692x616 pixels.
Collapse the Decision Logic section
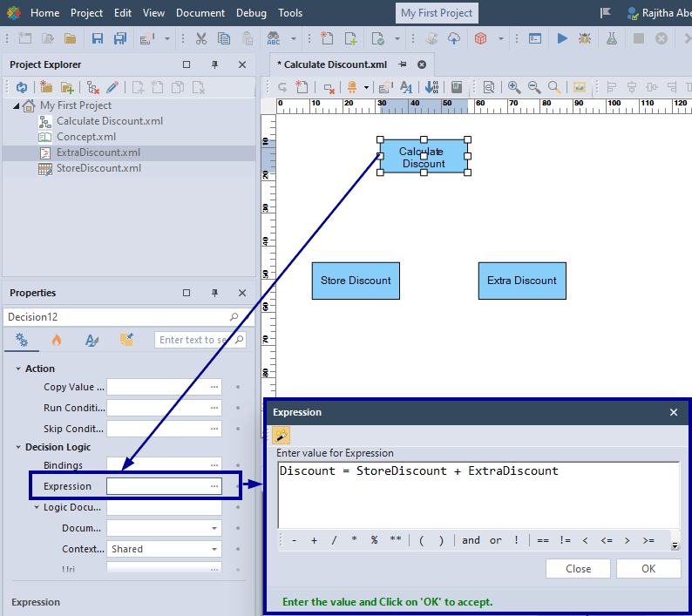(x=18, y=447)
